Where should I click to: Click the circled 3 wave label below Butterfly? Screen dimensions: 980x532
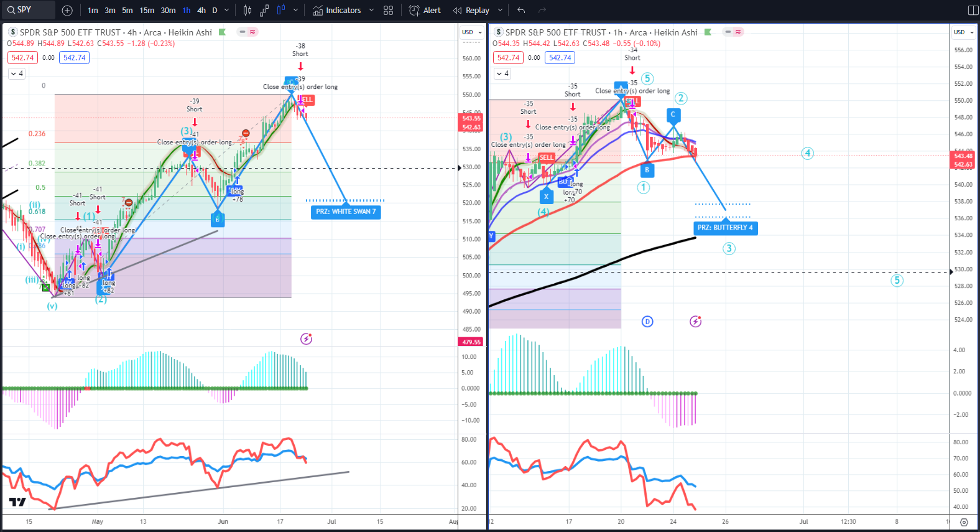pyautogui.click(x=729, y=249)
